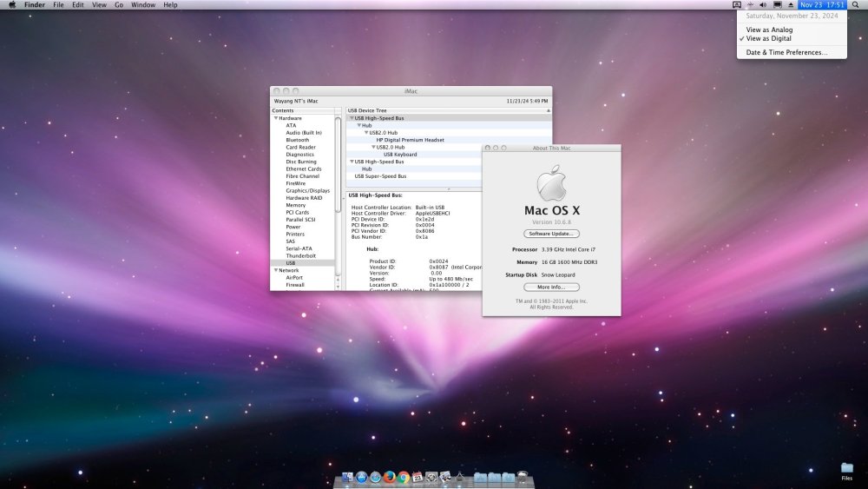This screenshot has height=489, width=868.
Task: Collapse USB2.0 Hub above HP Digital Premium Headset
Action: click(366, 132)
